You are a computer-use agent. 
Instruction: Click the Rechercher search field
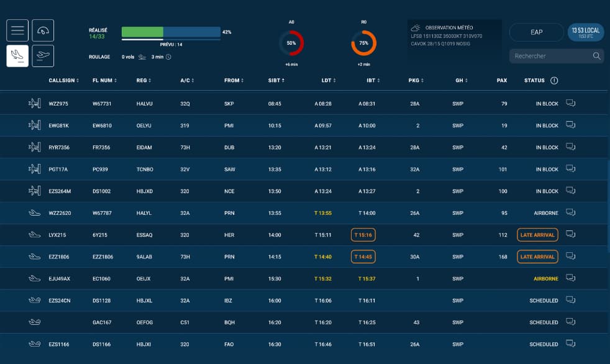(x=557, y=56)
